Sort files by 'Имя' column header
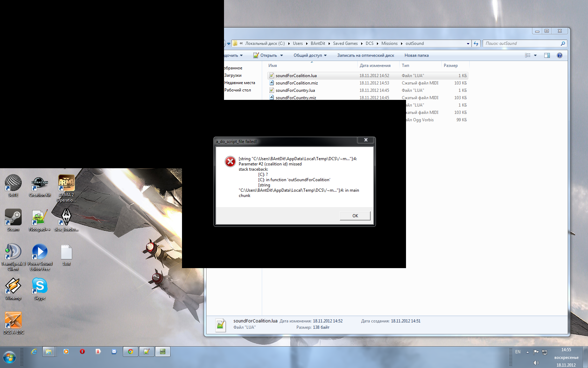The image size is (588, 368). [311, 66]
